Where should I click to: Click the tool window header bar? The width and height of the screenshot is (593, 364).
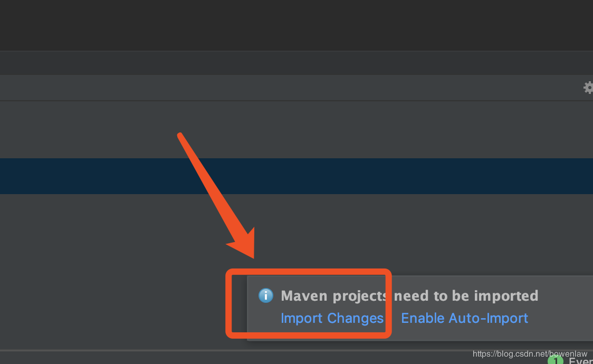[291, 88]
